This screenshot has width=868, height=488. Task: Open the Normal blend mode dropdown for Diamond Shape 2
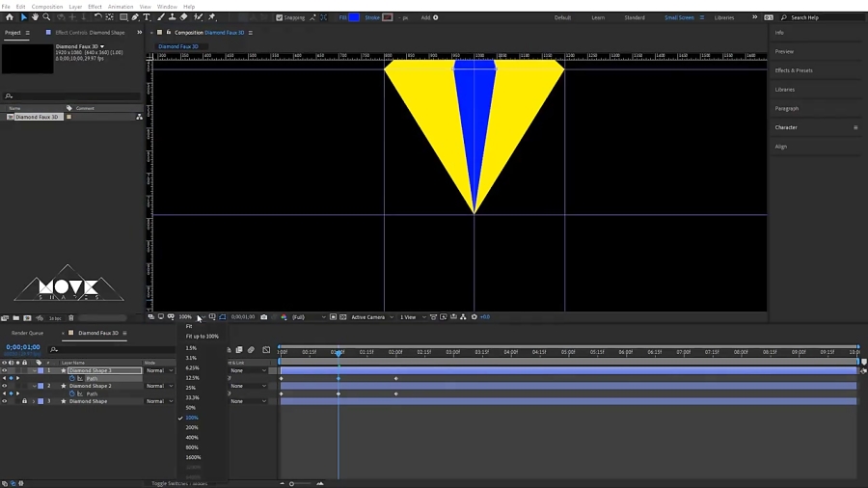click(159, 386)
